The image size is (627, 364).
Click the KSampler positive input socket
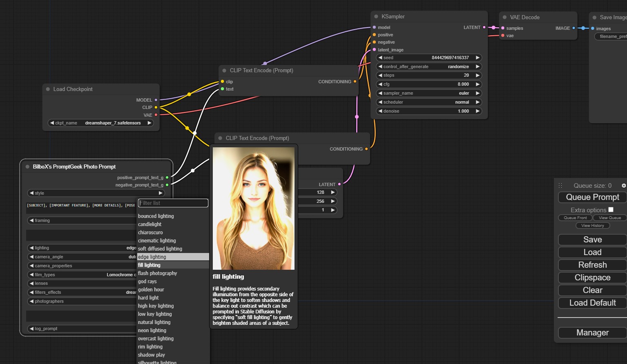[x=374, y=35]
